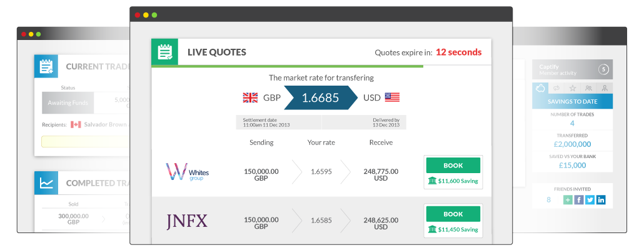Click the Awaiting Funds status box

tap(68, 102)
